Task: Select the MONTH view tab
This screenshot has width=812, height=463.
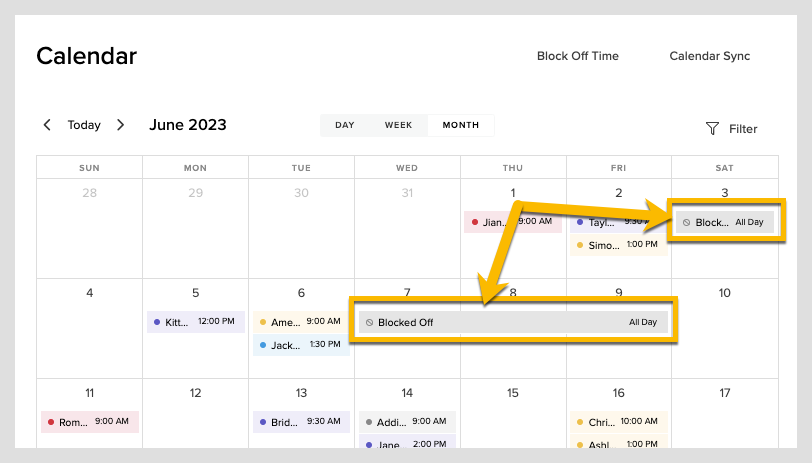Action: click(460, 125)
